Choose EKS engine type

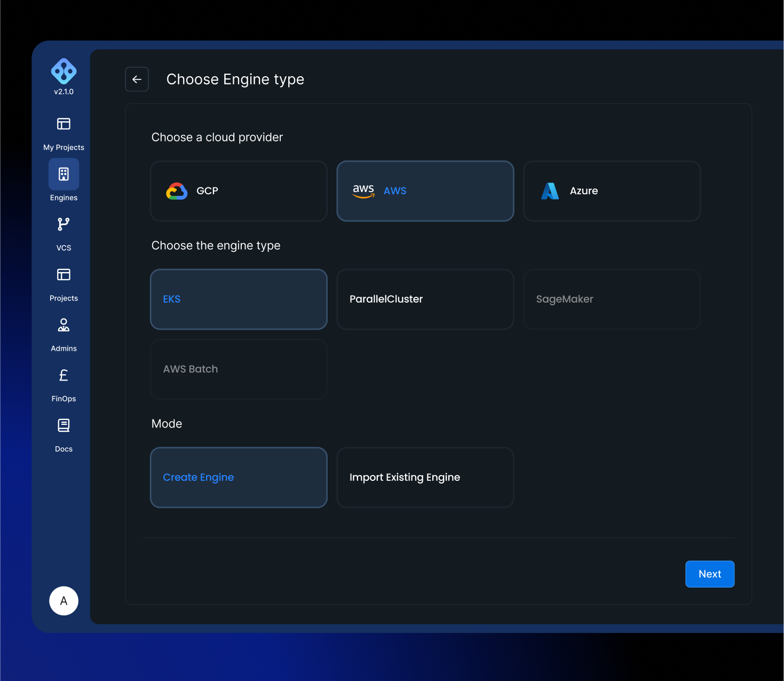(239, 299)
